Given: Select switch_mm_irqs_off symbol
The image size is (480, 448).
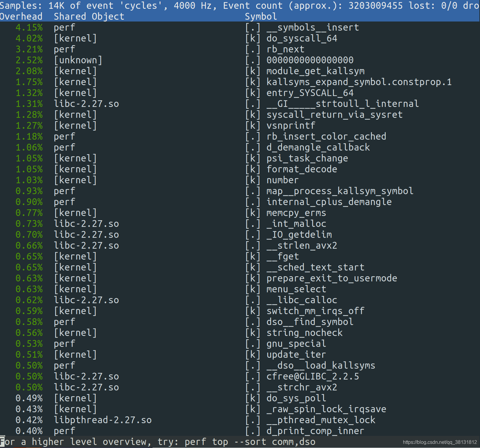Looking at the screenshot, I should [x=315, y=311].
